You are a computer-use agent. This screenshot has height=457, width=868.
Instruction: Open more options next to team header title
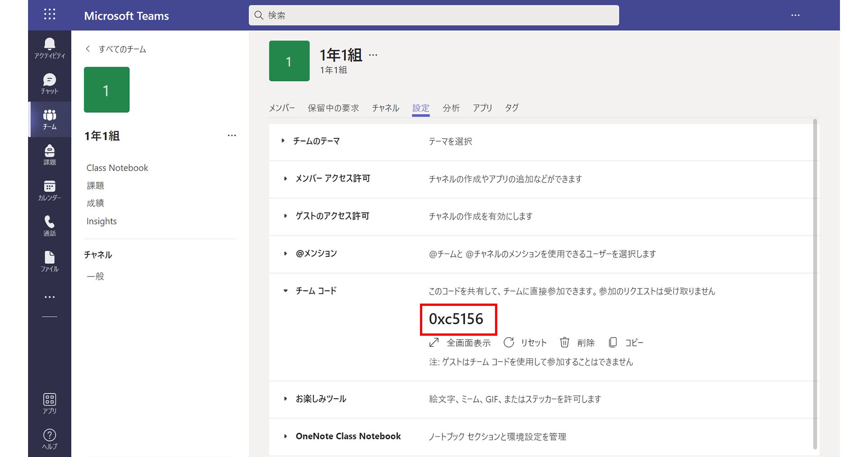[x=373, y=55]
